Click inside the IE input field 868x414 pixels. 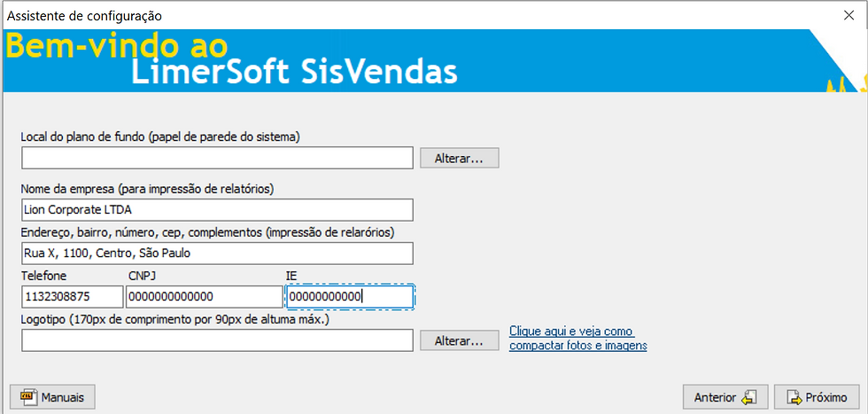[x=350, y=296]
